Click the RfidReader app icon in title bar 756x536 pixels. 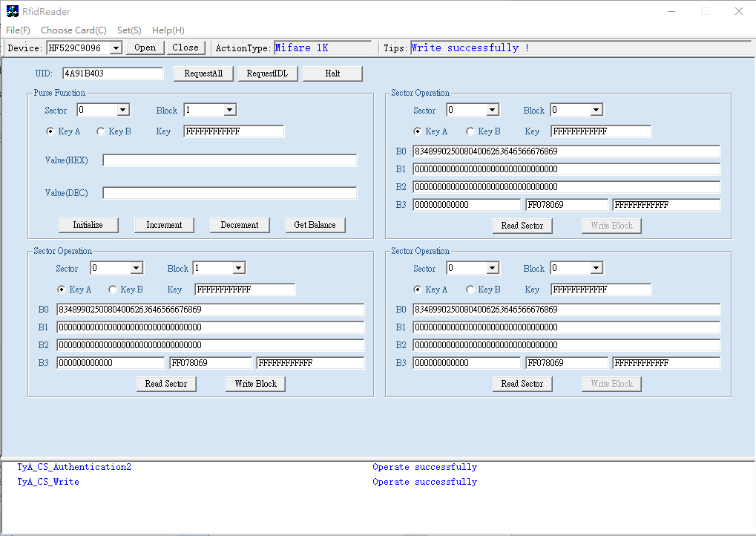(12, 11)
